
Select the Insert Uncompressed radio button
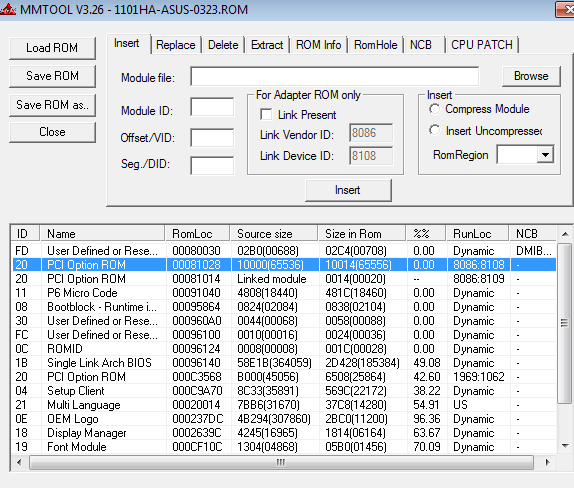click(435, 130)
